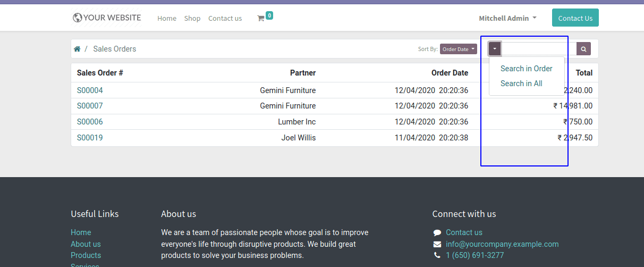Click the phone icon in footer
Screen dimensions: 644x267
pos(437,255)
